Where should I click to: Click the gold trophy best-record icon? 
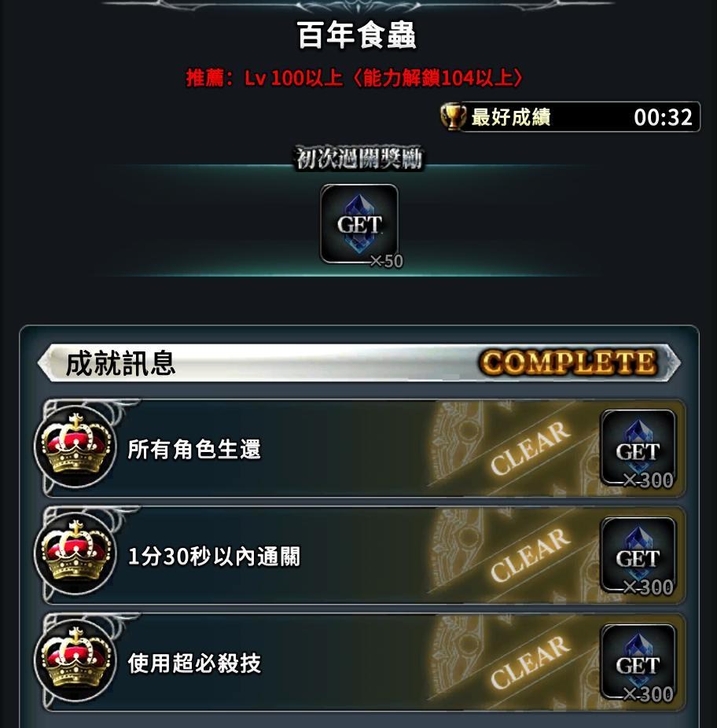tap(453, 116)
